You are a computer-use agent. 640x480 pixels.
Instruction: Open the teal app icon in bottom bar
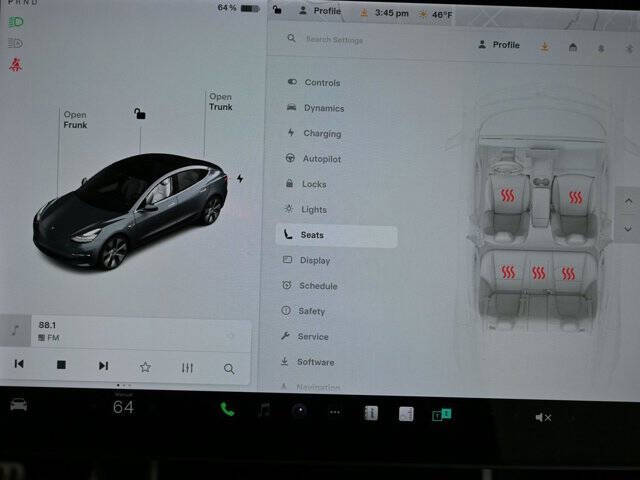(441, 415)
